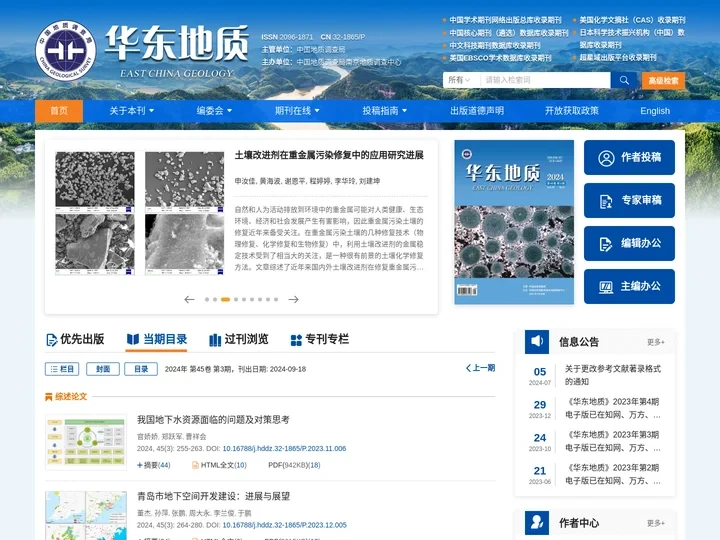Select the last carousel dot
Viewport: 720px width, 540px height.
point(276,299)
